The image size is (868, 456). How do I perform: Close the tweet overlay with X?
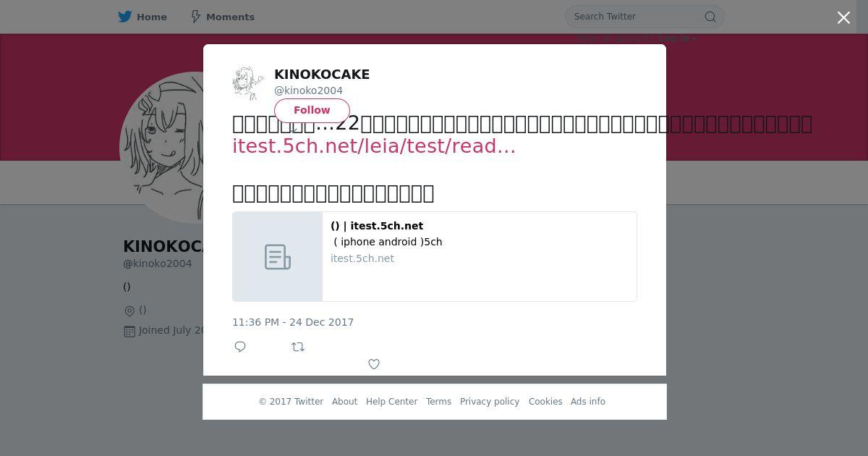pyautogui.click(x=843, y=17)
